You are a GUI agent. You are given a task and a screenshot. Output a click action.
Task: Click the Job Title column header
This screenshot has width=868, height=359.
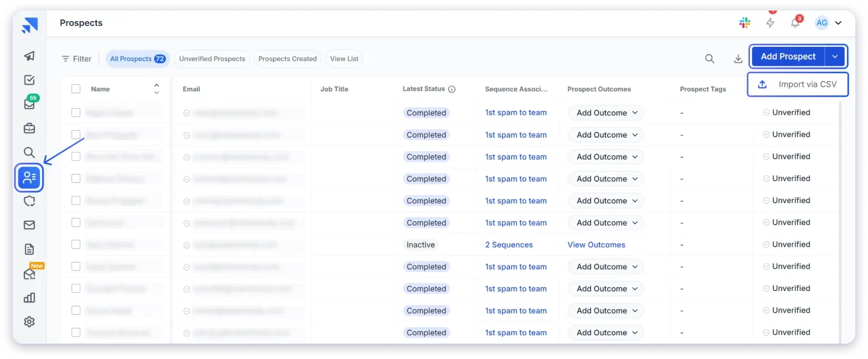click(x=334, y=89)
